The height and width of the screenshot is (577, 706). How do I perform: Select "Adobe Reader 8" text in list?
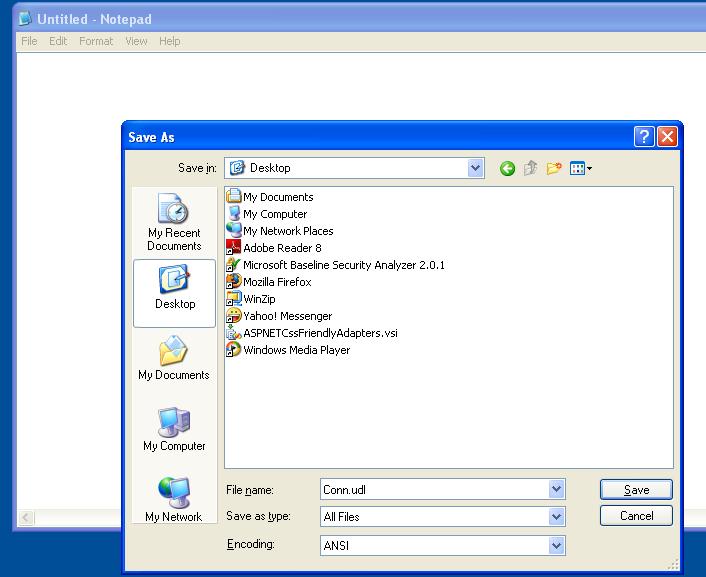(282, 248)
